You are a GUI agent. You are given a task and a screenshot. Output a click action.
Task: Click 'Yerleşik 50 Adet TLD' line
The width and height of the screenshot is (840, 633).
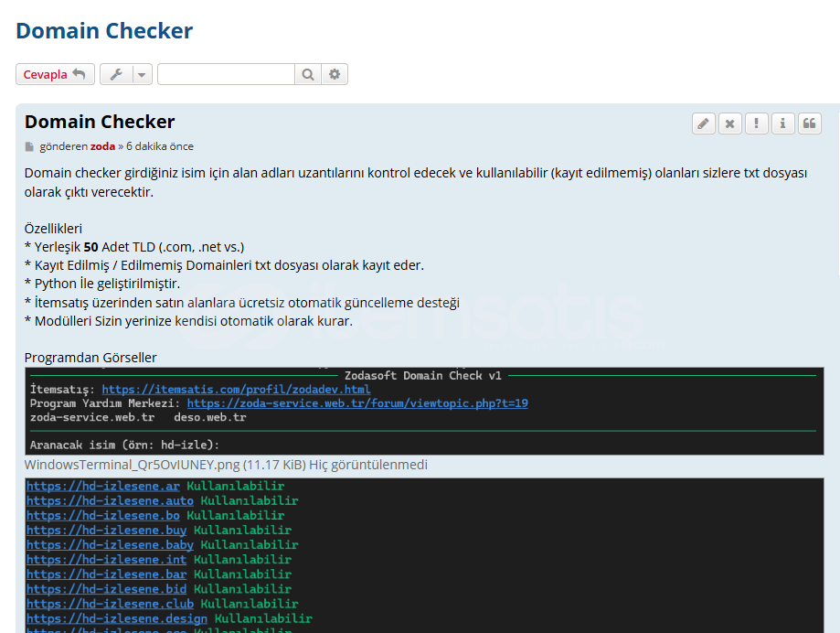(x=134, y=247)
